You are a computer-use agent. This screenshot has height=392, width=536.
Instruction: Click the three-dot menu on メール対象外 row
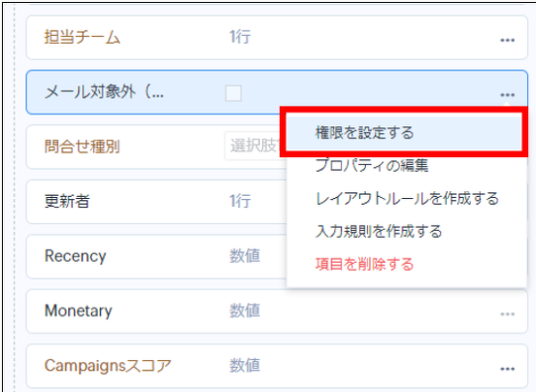(507, 95)
